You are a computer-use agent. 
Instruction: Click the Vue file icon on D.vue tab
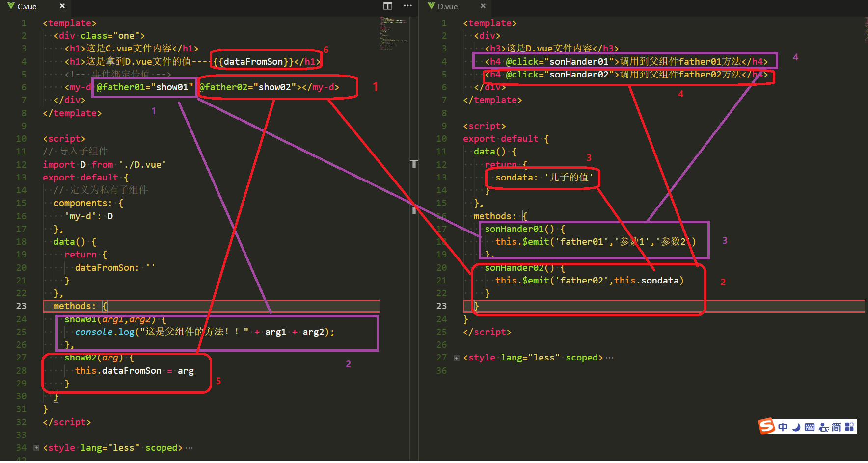pyautogui.click(x=432, y=6)
